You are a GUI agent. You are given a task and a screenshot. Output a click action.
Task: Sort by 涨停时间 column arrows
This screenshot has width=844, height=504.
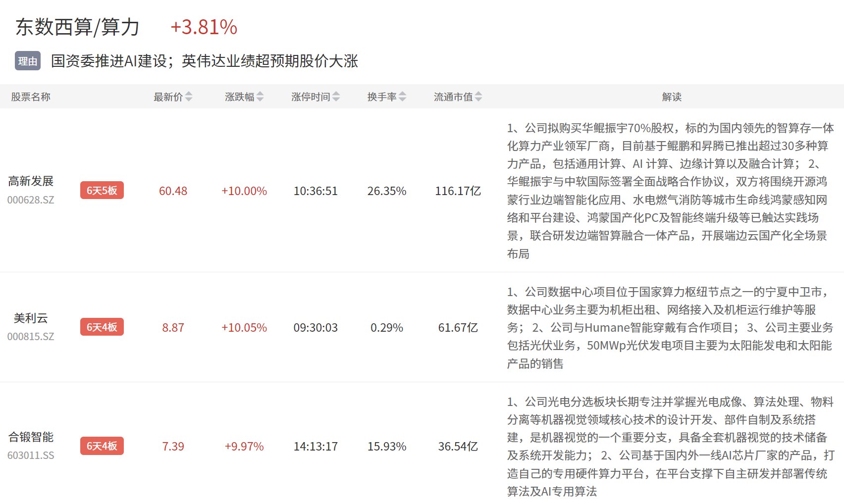336,97
